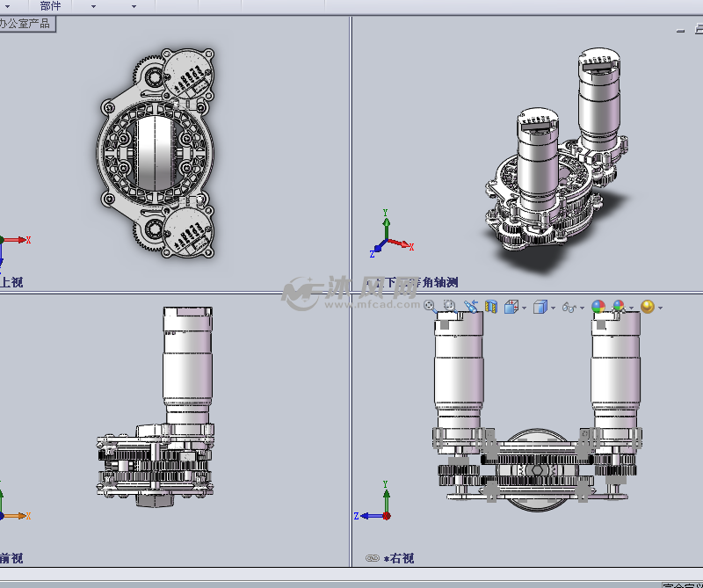Click the *右视 view label
703x588 pixels.
(399, 558)
